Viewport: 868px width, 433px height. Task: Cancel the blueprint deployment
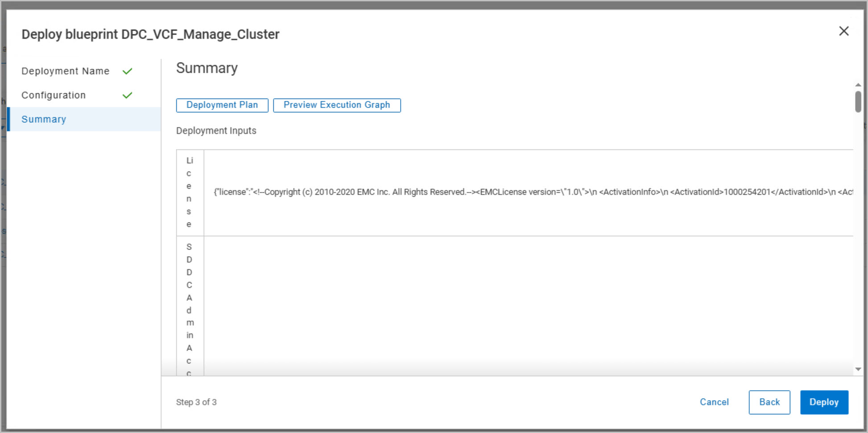coord(714,402)
